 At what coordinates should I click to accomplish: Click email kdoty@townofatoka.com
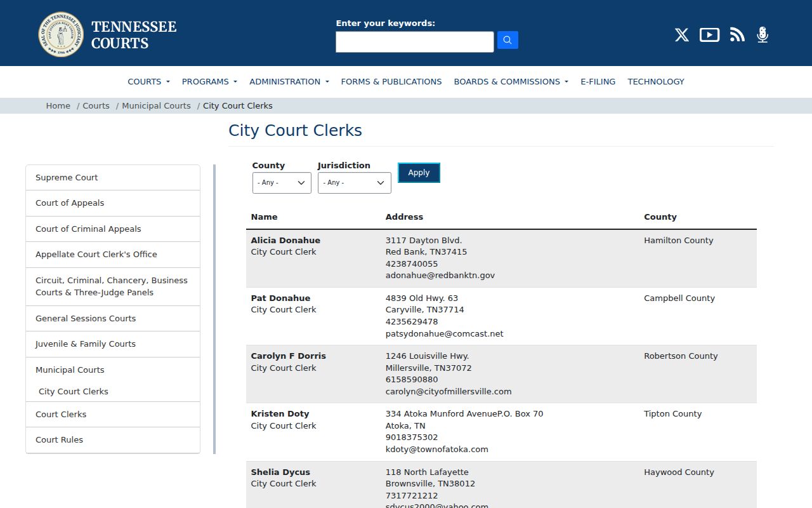(437, 450)
